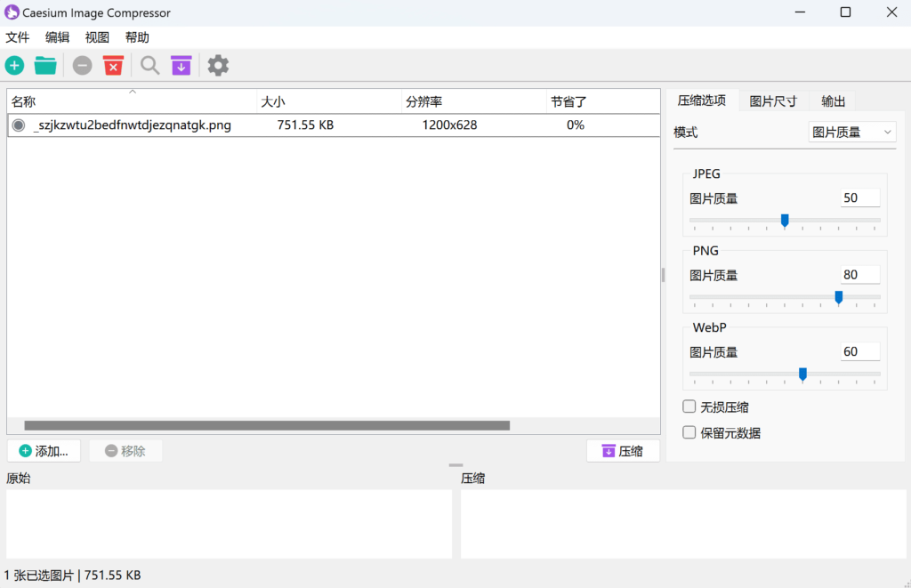Open the 文件 menu

click(18, 37)
